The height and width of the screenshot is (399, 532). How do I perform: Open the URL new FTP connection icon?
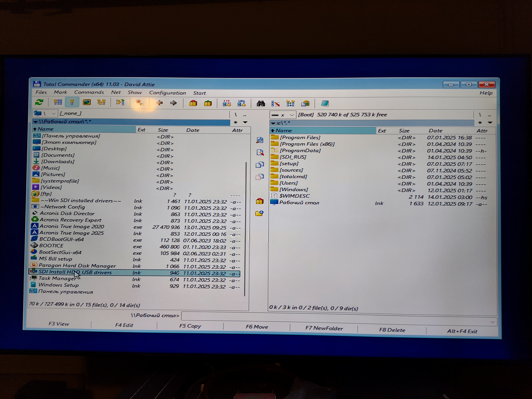click(241, 103)
